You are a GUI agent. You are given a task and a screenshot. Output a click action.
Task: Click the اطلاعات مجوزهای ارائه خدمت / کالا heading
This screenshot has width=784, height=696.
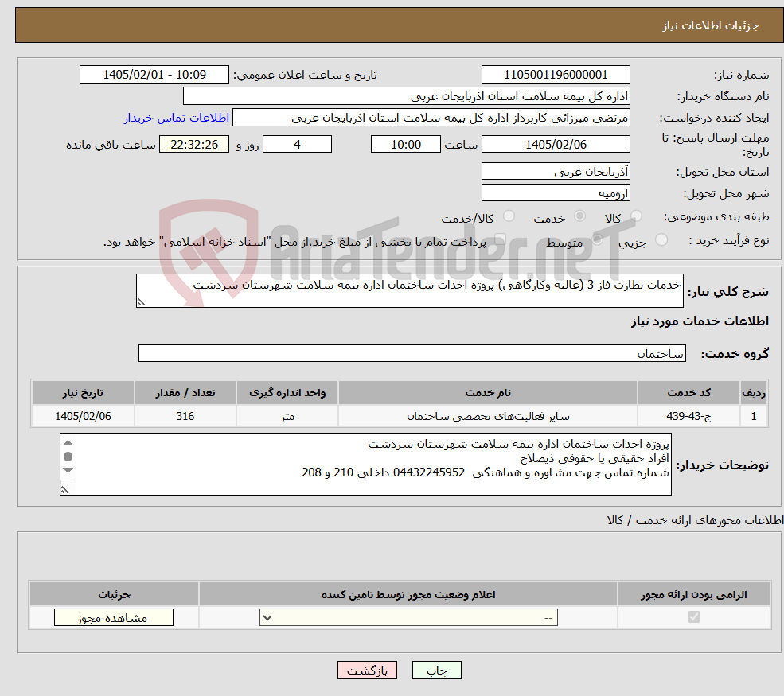pyautogui.click(x=695, y=520)
